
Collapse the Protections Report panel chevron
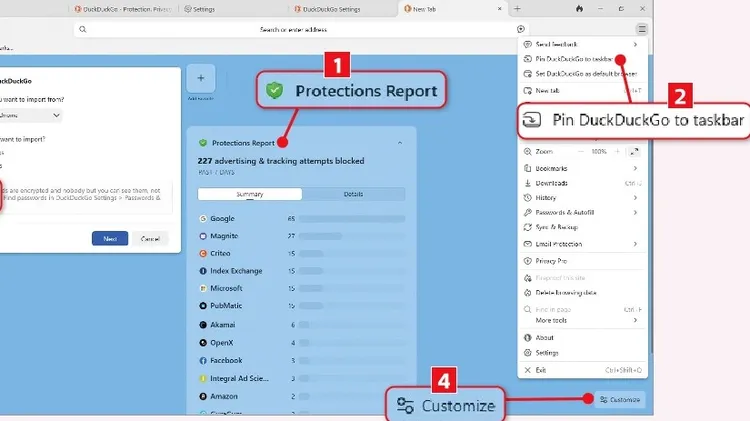(x=400, y=143)
